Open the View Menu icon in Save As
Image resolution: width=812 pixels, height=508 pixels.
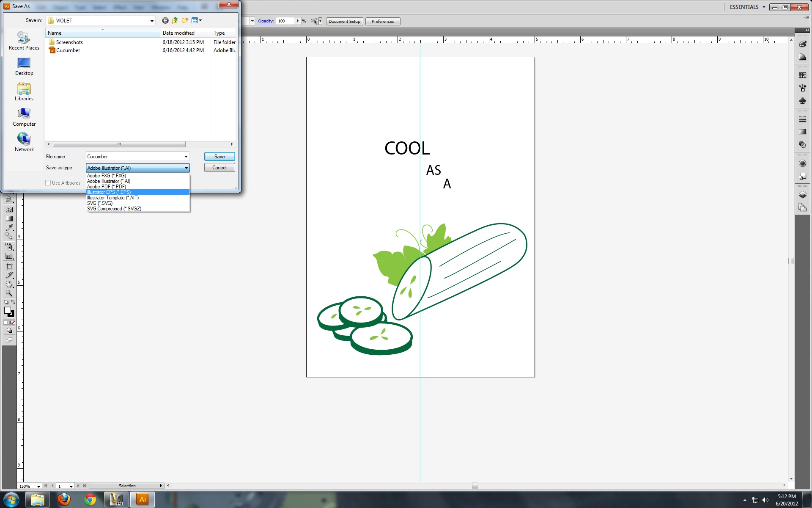coord(197,20)
